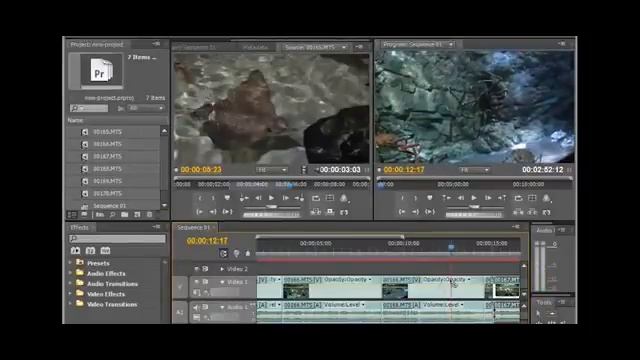The height and width of the screenshot is (360, 640).
Task: Go to In point in Source monitor
Action: tap(244, 198)
